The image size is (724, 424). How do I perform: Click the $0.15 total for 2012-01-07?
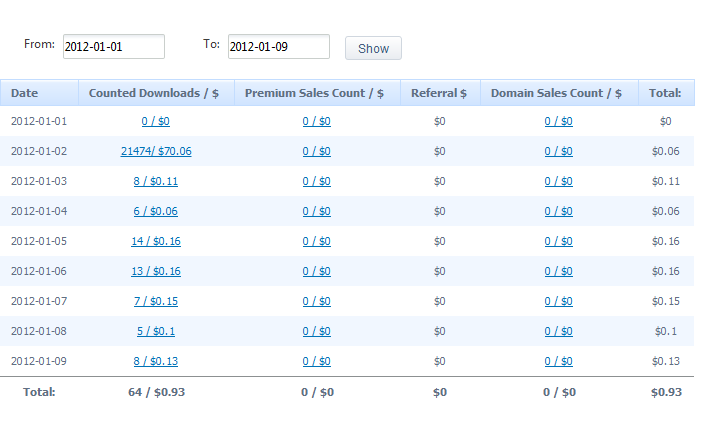[x=666, y=301]
